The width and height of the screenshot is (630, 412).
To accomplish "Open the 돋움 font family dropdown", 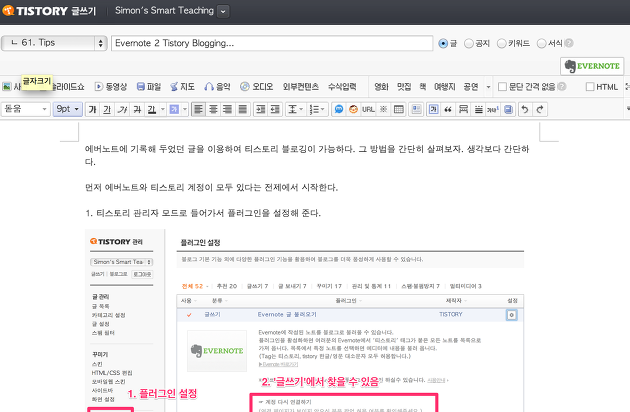I will (26, 109).
